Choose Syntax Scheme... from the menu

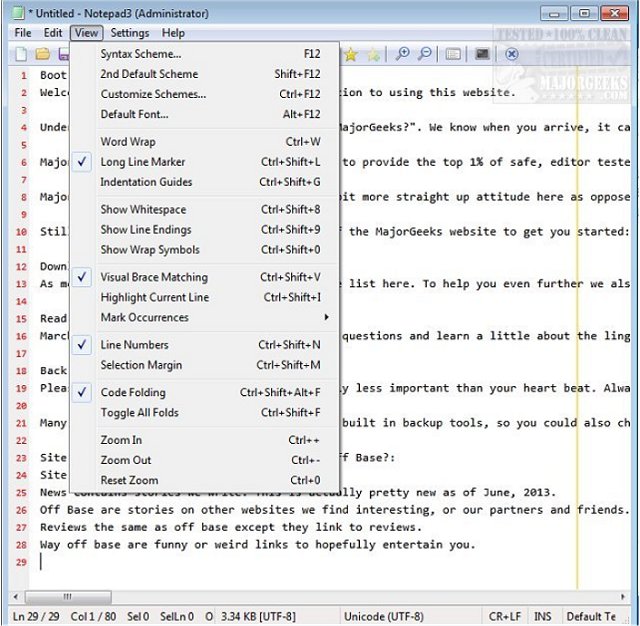point(205,54)
